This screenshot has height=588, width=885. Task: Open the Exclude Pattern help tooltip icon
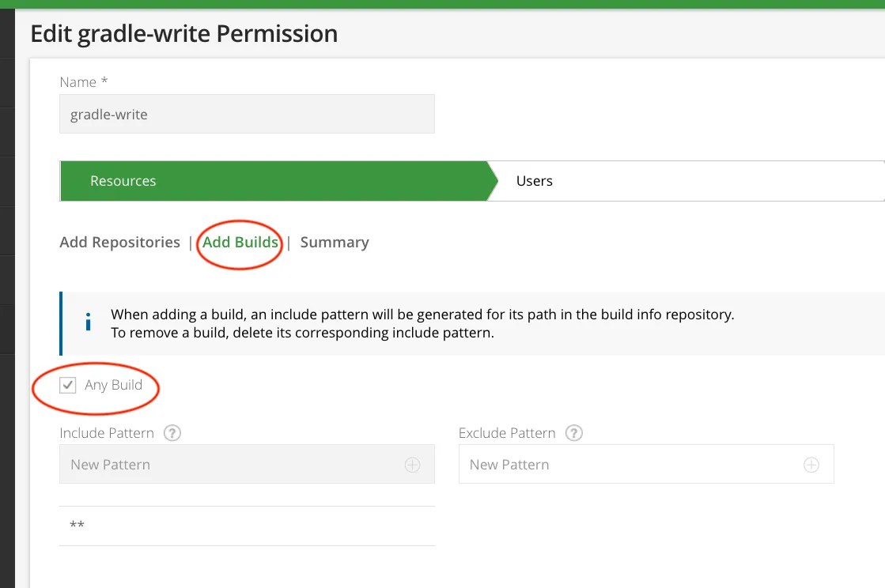pyautogui.click(x=575, y=433)
